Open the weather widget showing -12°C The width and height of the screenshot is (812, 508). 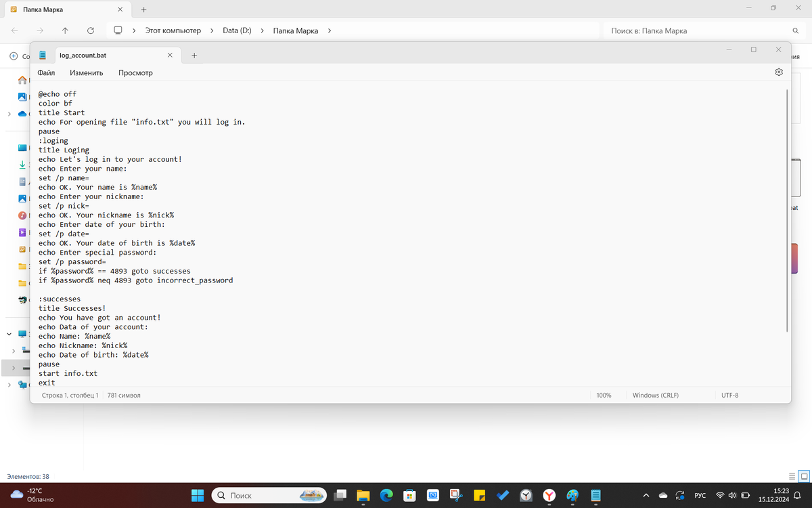point(34,495)
